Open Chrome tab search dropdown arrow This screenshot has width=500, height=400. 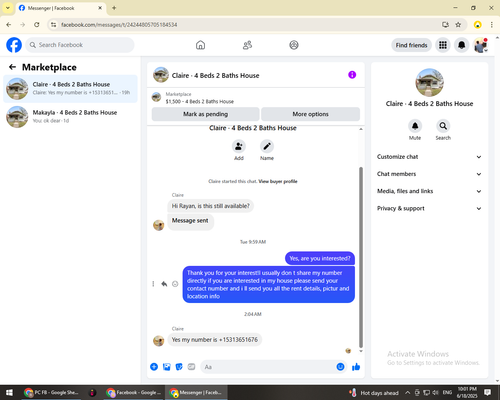[8, 8]
